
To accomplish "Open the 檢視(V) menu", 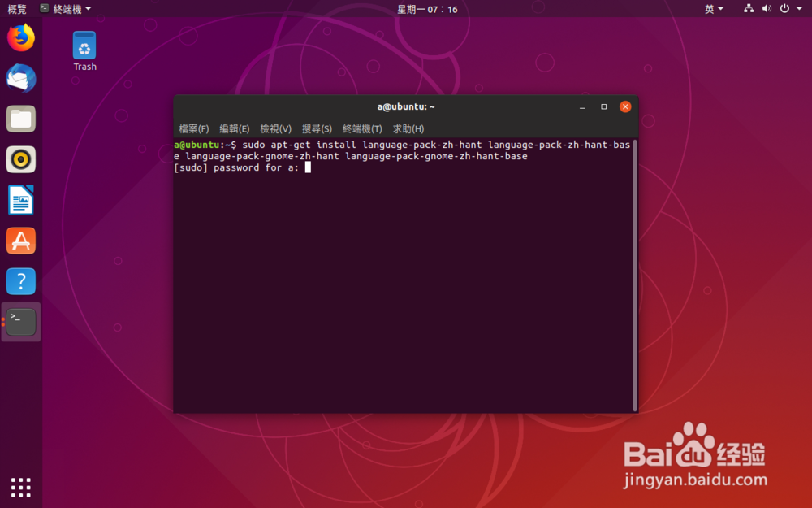I will pos(275,128).
